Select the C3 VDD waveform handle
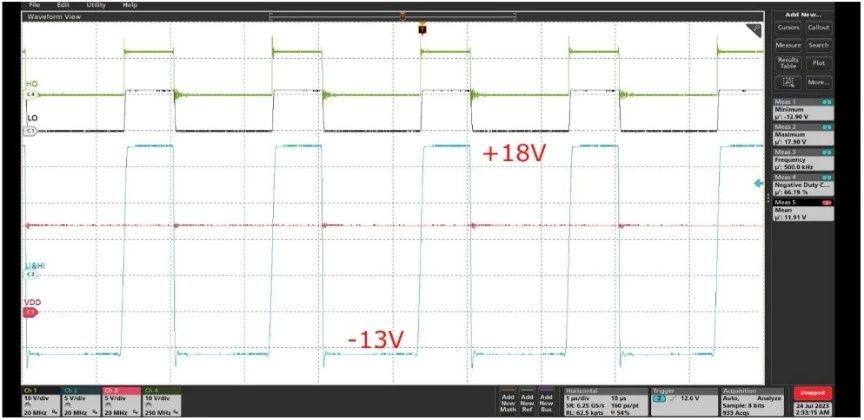This screenshot has width=864, height=420. (30, 313)
